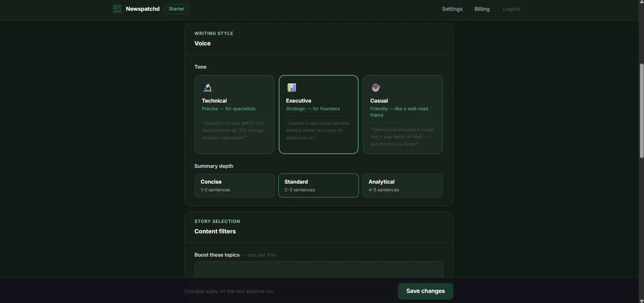Click the Newspatchd logo icon

point(117,9)
